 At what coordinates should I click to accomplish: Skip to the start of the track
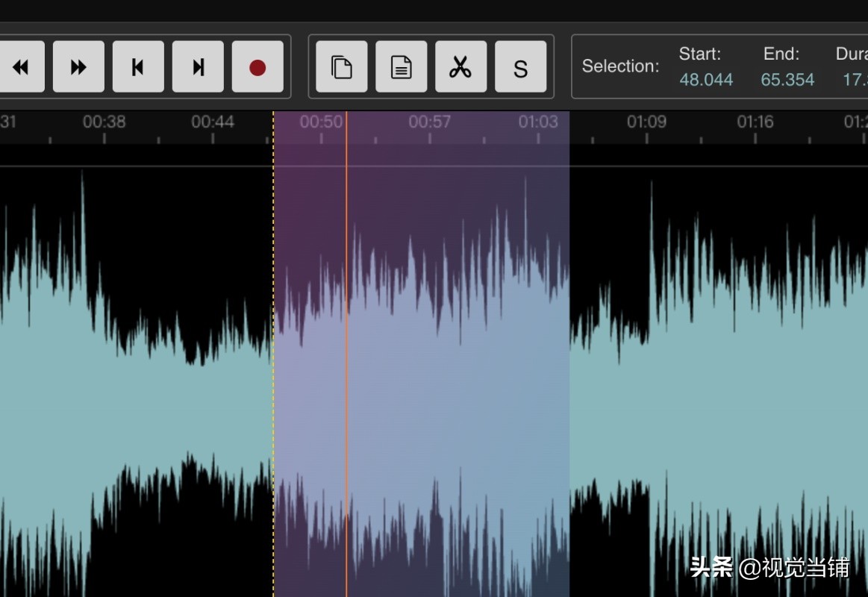tap(138, 66)
